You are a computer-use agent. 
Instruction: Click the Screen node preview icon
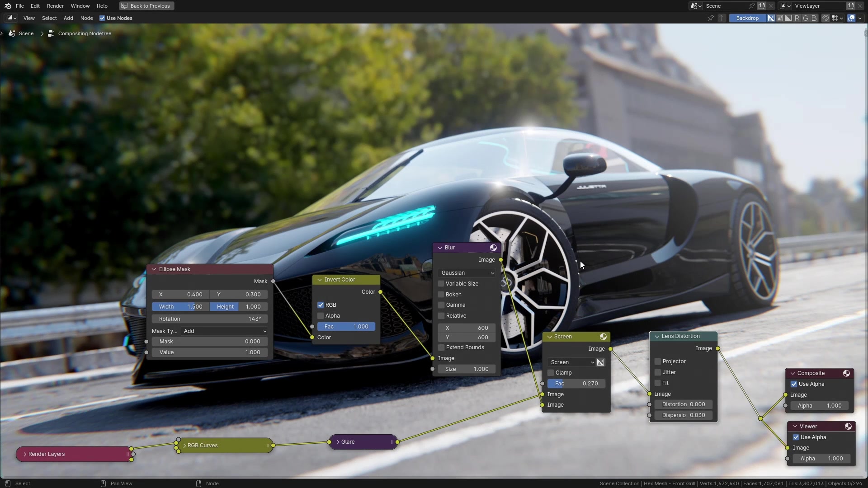click(x=603, y=337)
